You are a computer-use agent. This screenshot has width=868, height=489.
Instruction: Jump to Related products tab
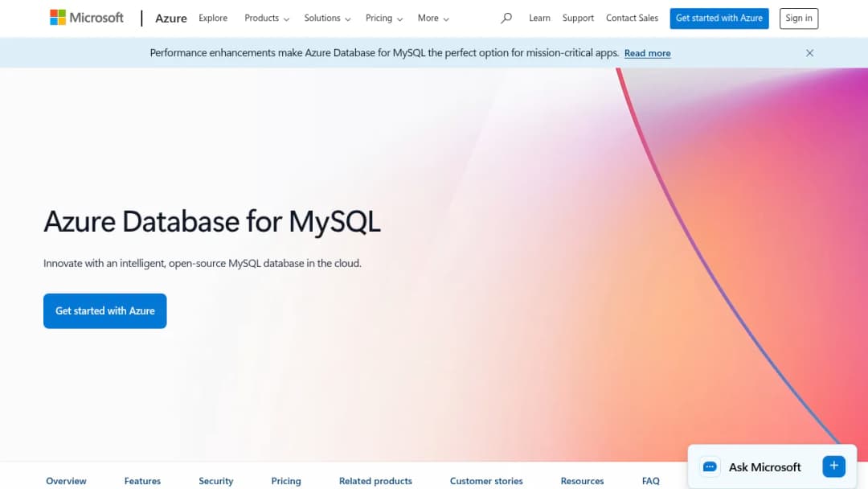tap(375, 481)
